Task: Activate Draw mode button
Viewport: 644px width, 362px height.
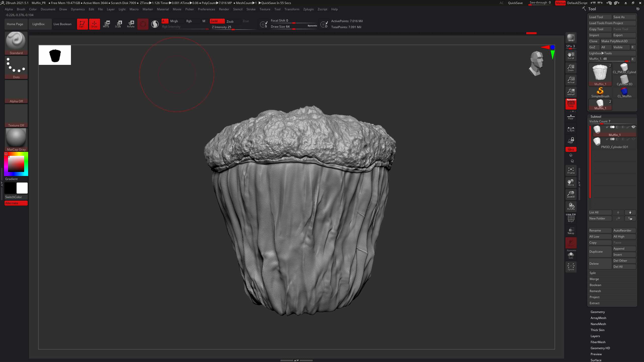Action: (94, 24)
